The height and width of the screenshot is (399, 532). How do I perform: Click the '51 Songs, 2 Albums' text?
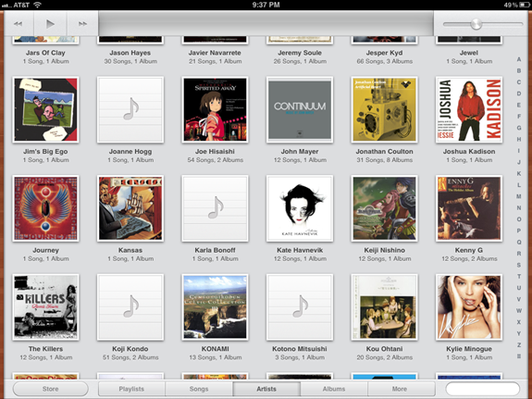pyautogui.click(x=130, y=357)
